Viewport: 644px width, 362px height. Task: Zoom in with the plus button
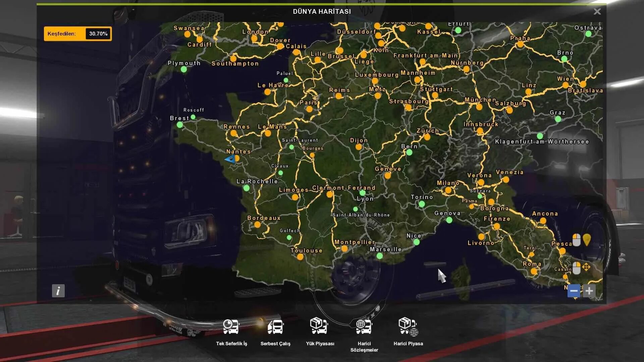click(589, 291)
